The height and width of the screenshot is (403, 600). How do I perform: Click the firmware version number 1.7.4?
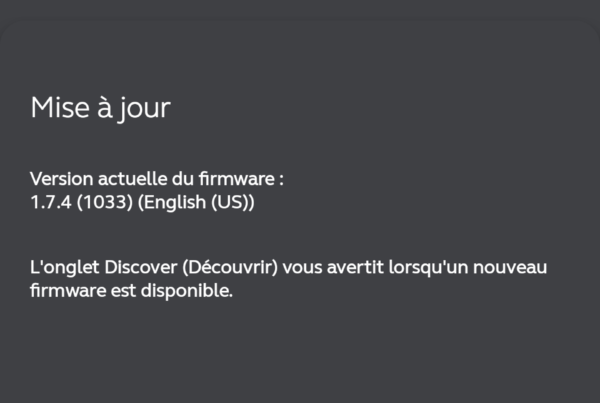[x=51, y=202]
